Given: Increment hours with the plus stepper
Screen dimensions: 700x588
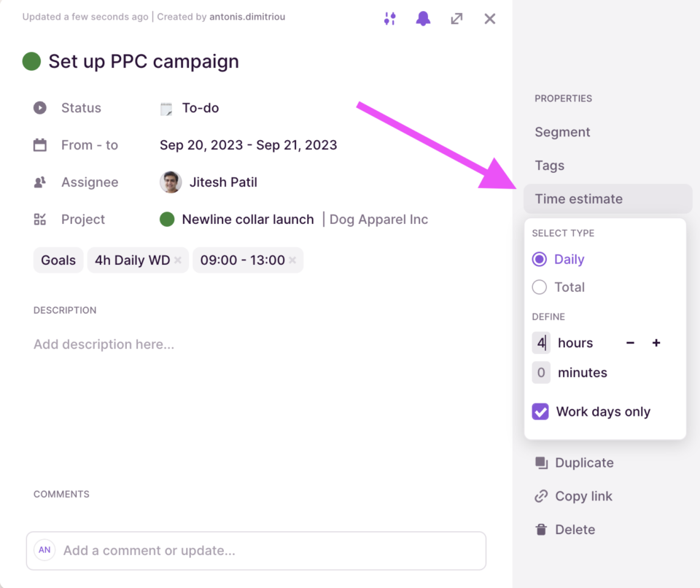Looking at the screenshot, I should click(x=656, y=342).
